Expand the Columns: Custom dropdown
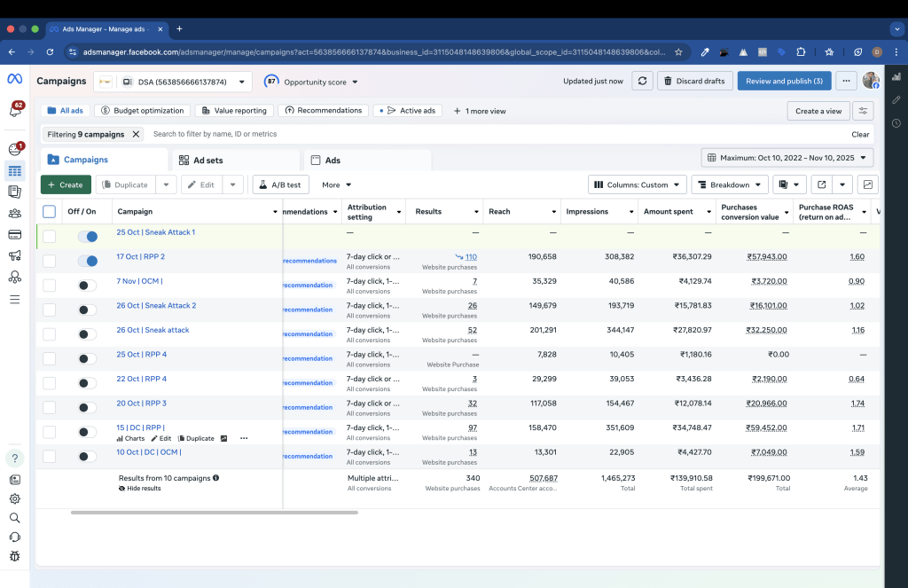 click(x=637, y=184)
